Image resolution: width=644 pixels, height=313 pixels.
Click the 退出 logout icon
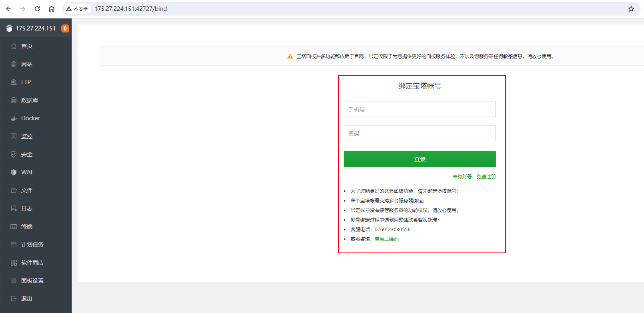[x=14, y=299]
